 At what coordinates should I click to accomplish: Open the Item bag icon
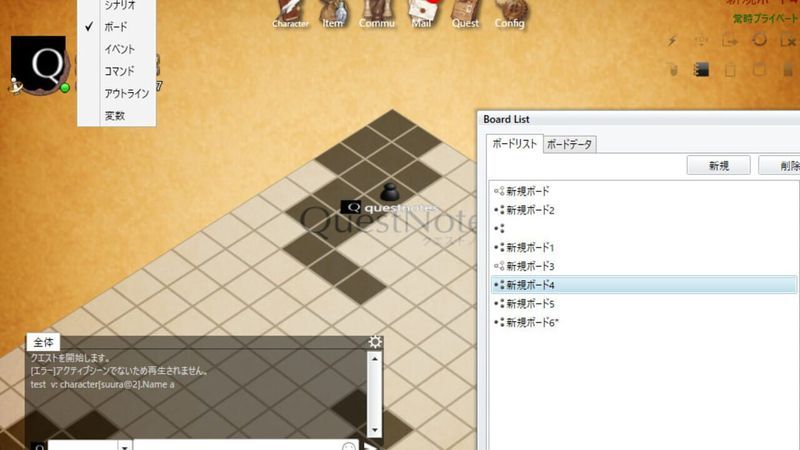[x=333, y=14]
